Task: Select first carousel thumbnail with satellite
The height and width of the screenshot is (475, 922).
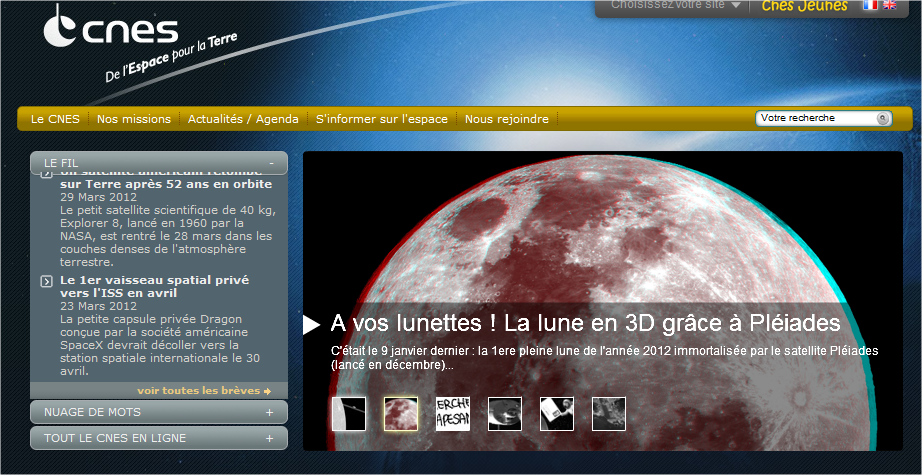Action: (x=349, y=414)
